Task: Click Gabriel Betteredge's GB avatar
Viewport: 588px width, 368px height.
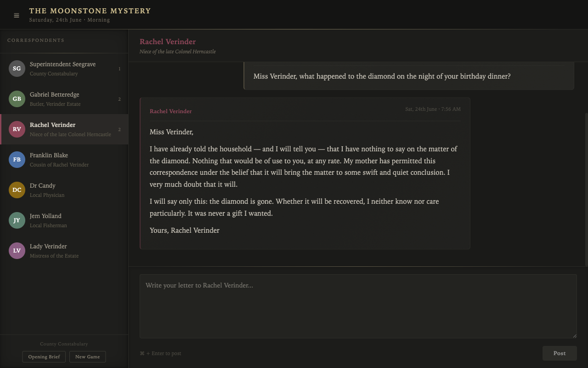Action: pyautogui.click(x=17, y=99)
